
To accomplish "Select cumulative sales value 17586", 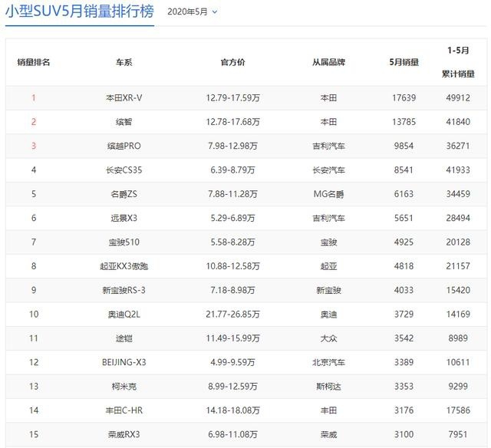I will 458,410.
